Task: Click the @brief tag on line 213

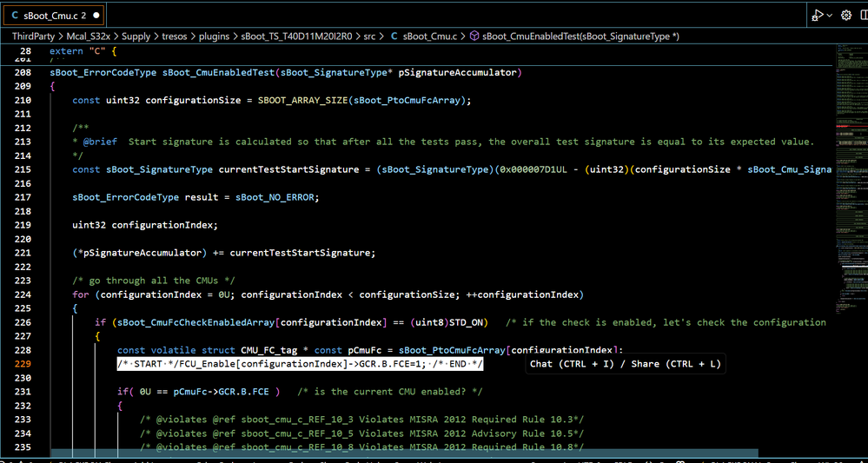Action: coord(100,142)
